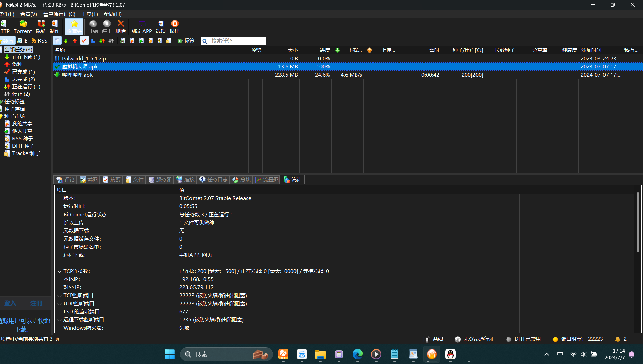Click the statistics panel vertical scrollbar
Screen dimensions: 643x364
pyautogui.click(x=638, y=223)
